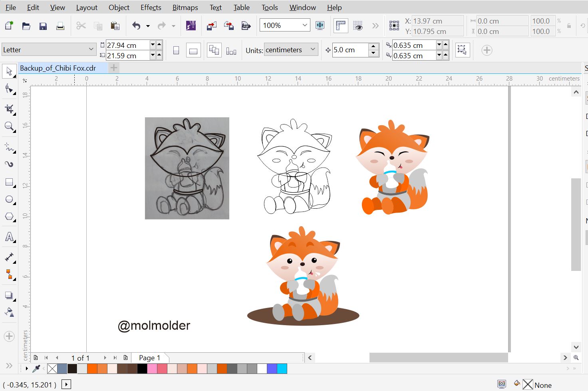The width and height of the screenshot is (588, 391).
Task: Select the Zoom tool magnifier
Action: pyautogui.click(x=9, y=126)
